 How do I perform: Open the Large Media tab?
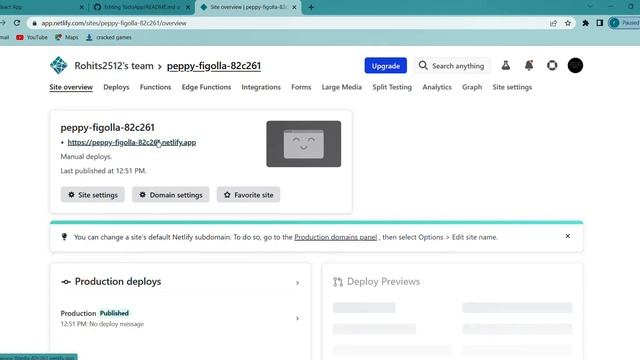point(341,87)
